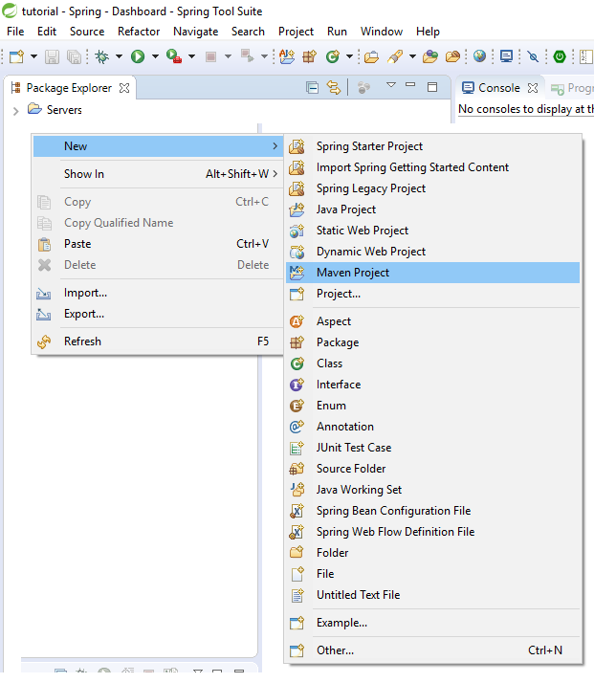The height and width of the screenshot is (683, 616).
Task: Choose Show In from context menu
Action: [x=158, y=174]
